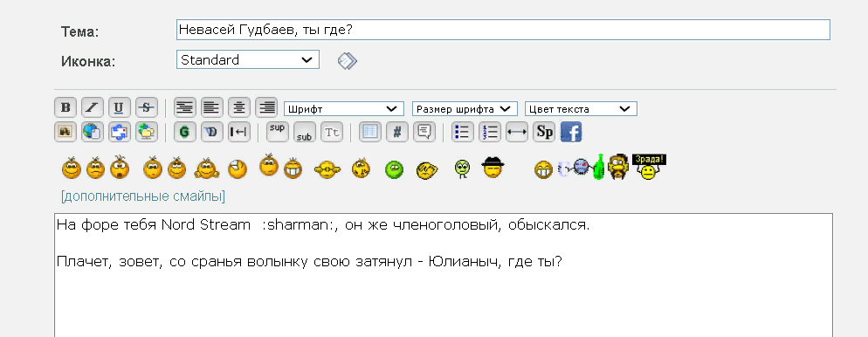This screenshot has width=868, height=337.
Task: Open the Цвет текста color dropdown
Action: (x=582, y=108)
